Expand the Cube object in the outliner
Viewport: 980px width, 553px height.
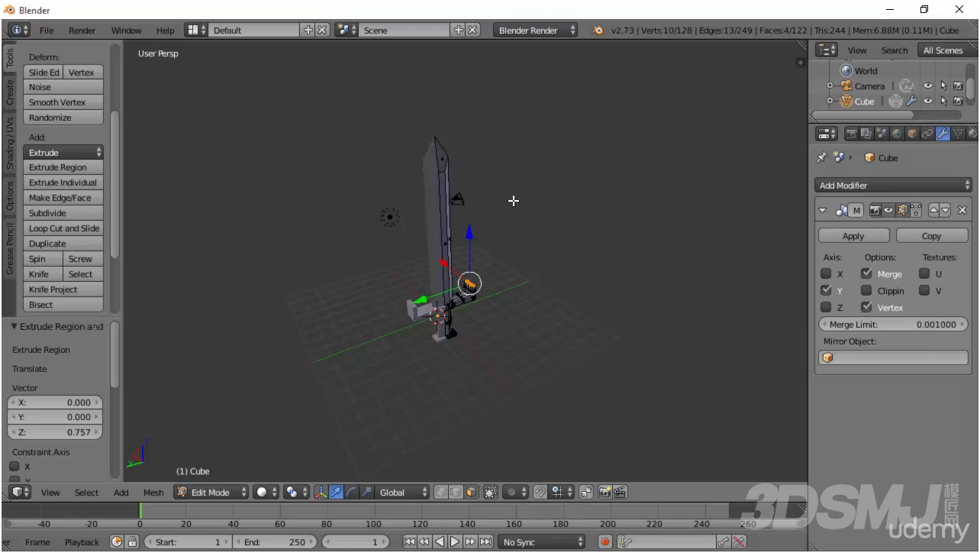[830, 101]
